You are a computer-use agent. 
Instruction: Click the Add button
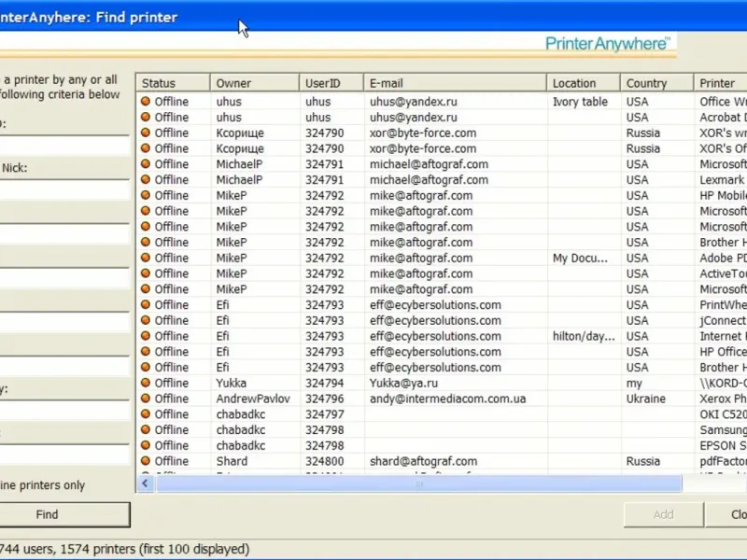(664, 514)
